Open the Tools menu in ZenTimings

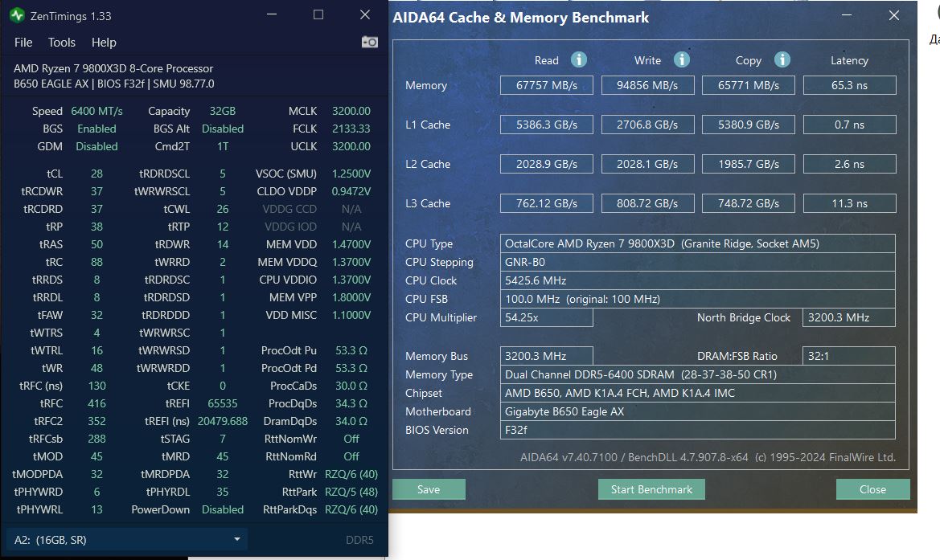pyautogui.click(x=62, y=43)
